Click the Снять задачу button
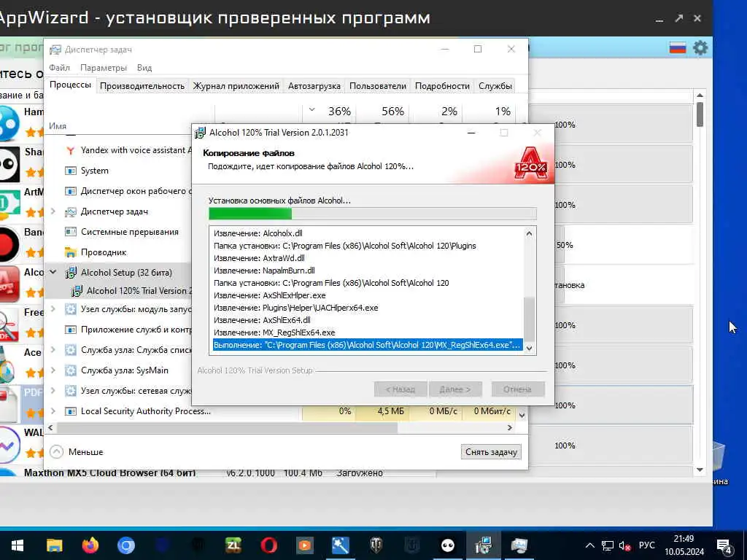The width and height of the screenshot is (747, 560). [491, 452]
